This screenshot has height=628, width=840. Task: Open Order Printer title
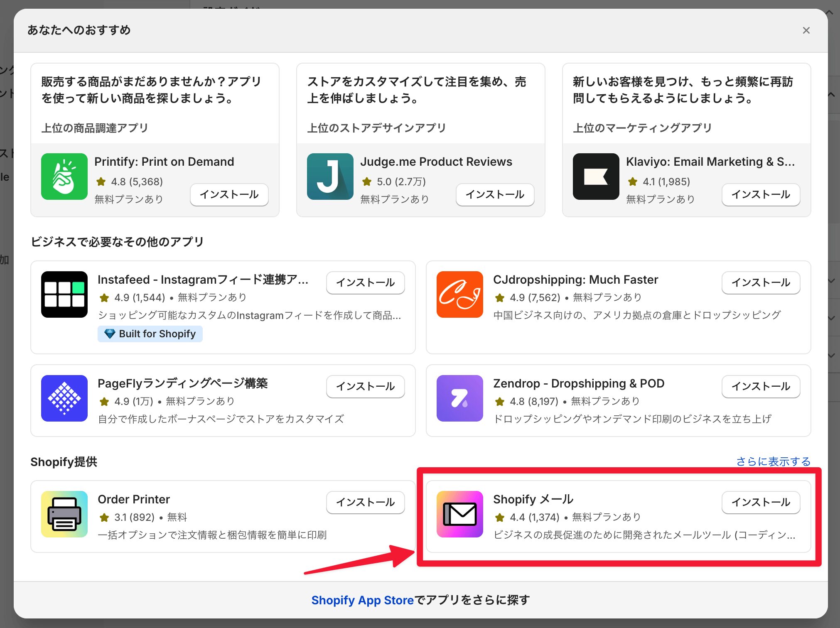134,499
